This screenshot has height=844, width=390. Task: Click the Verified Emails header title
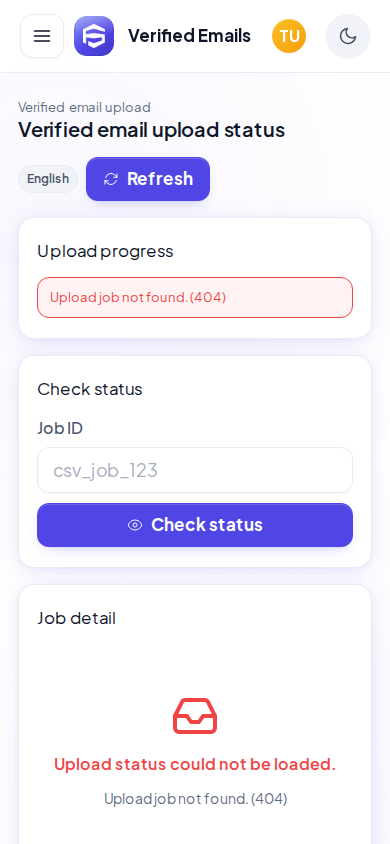189,36
